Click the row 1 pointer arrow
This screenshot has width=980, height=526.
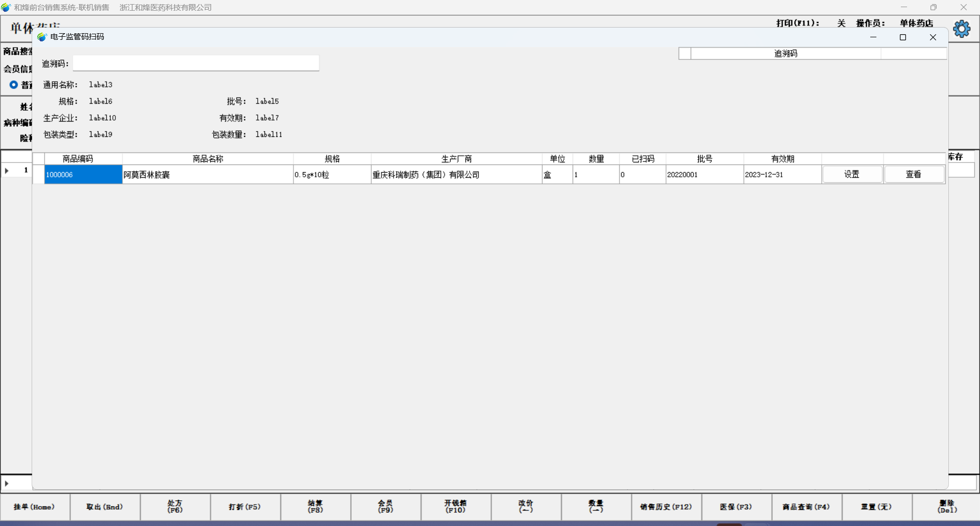(7, 171)
